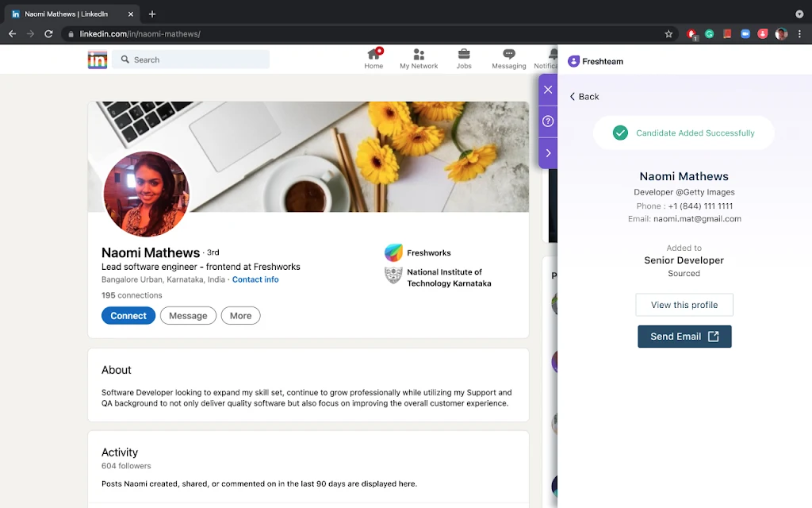Collapse Freshteam panel using right chevron
812x508 pixels.
coord(548,153)
